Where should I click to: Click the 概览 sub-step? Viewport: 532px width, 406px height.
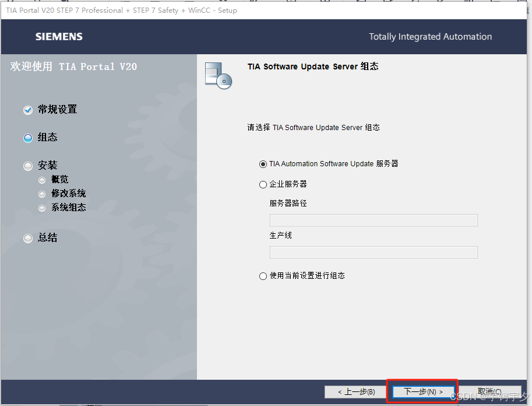click(x=59, y=180)
